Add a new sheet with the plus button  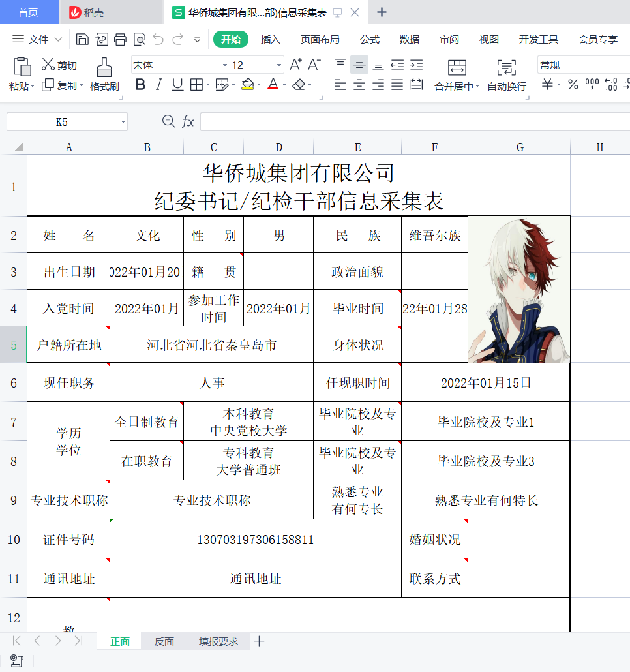[x=259, y=641]
